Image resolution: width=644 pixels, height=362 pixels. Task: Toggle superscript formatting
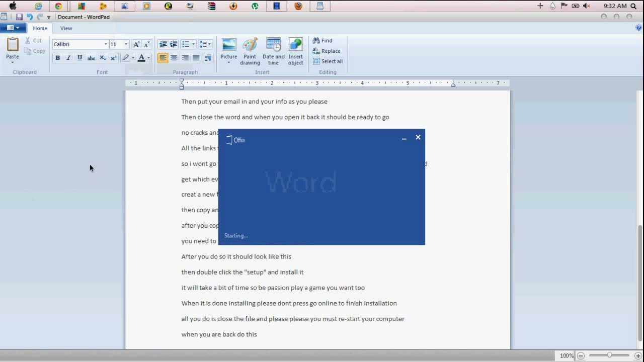[113, 58]
